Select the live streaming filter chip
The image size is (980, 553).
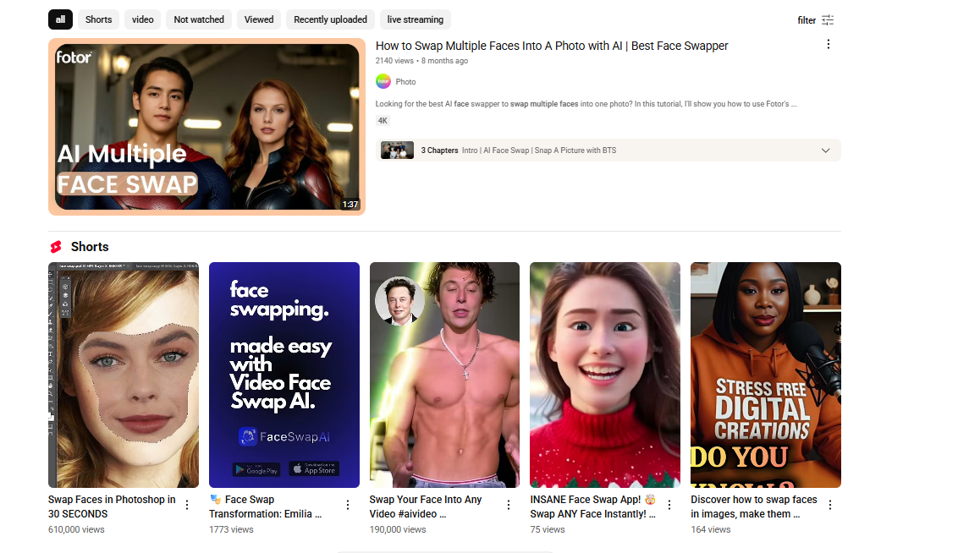415,19
